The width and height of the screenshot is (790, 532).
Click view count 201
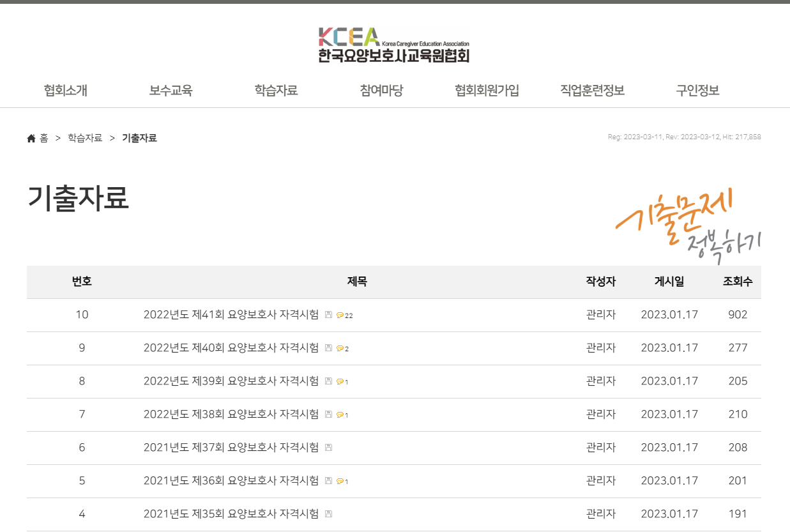click(738, 480)
